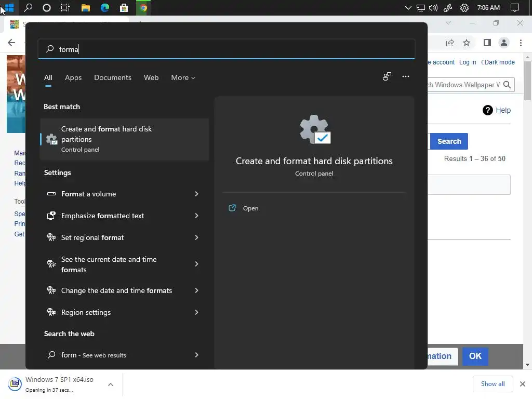Close the Chrome downloads bar
The height and width of the screenshot is (399, 532).
point(523,384)
